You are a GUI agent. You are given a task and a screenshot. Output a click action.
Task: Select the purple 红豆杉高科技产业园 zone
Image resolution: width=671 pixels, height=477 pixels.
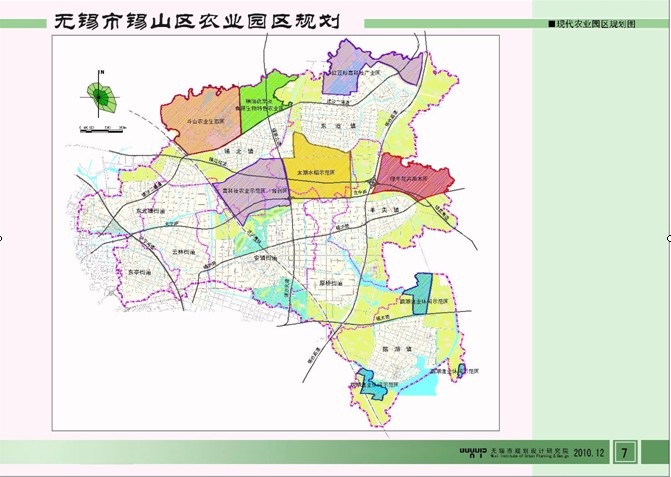point(372,66)
